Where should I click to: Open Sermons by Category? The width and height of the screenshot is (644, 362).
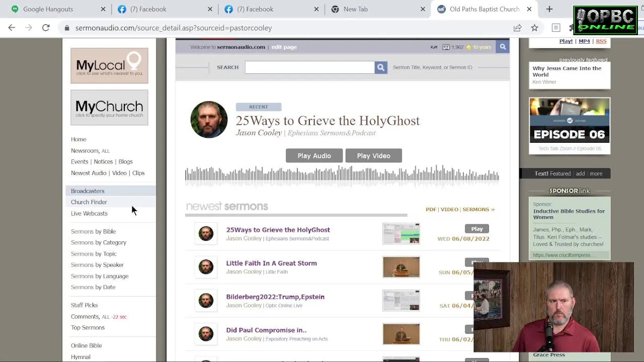coord(99,242)
